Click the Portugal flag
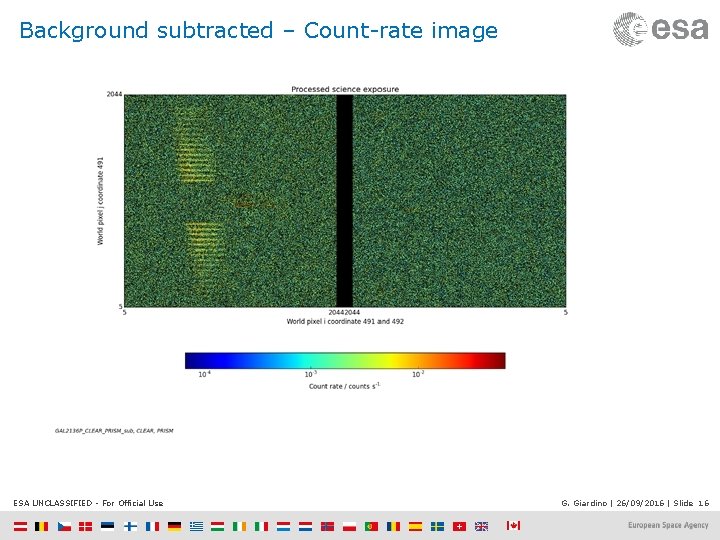The height and width of the screenshot is (540, 720). [371, 526]
